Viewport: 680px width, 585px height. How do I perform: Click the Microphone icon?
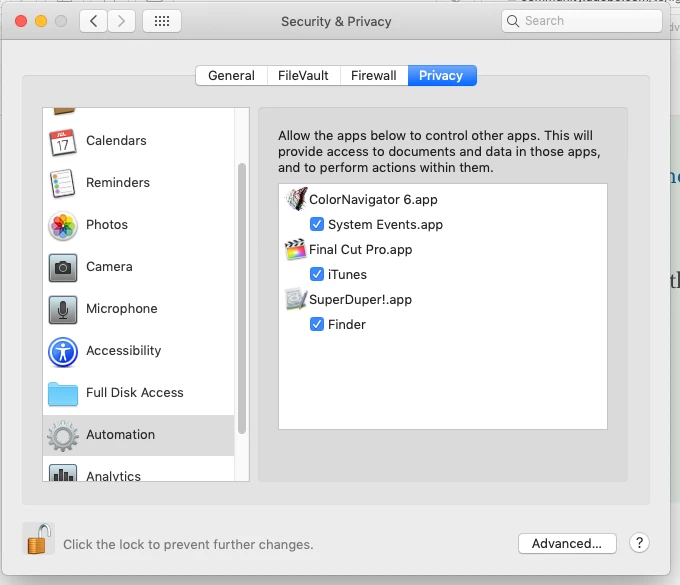[63, 310]
